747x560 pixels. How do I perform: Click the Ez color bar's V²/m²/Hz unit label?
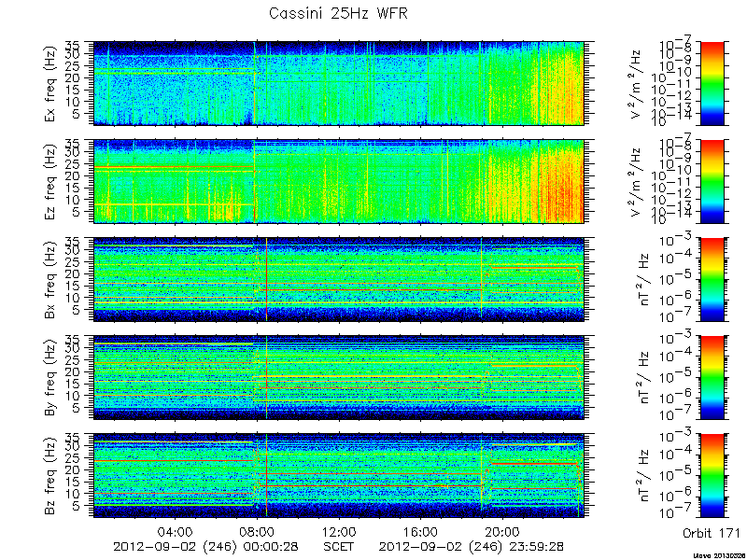point(637,181)
